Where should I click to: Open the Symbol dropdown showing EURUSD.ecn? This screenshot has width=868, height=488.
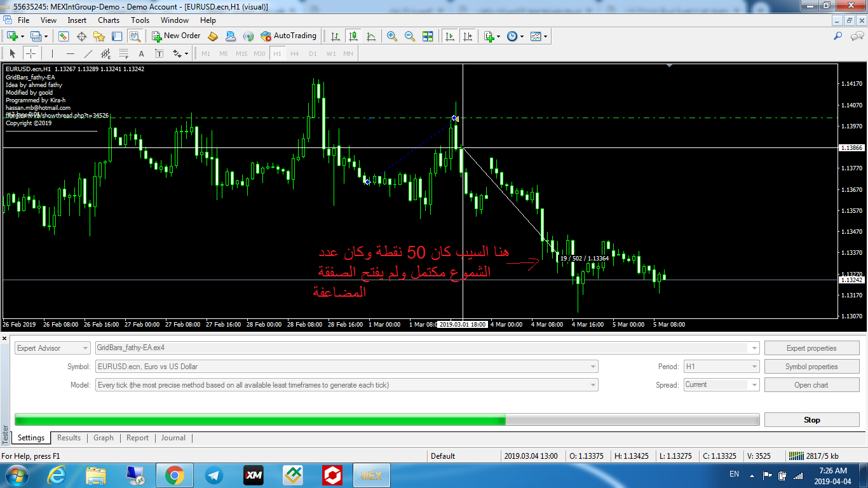pos(346,367)
